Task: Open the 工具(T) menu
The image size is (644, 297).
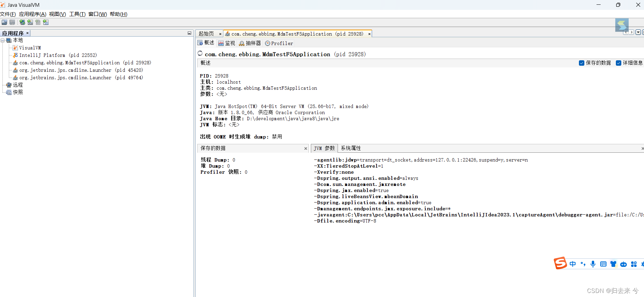Action: pos(77,14)
